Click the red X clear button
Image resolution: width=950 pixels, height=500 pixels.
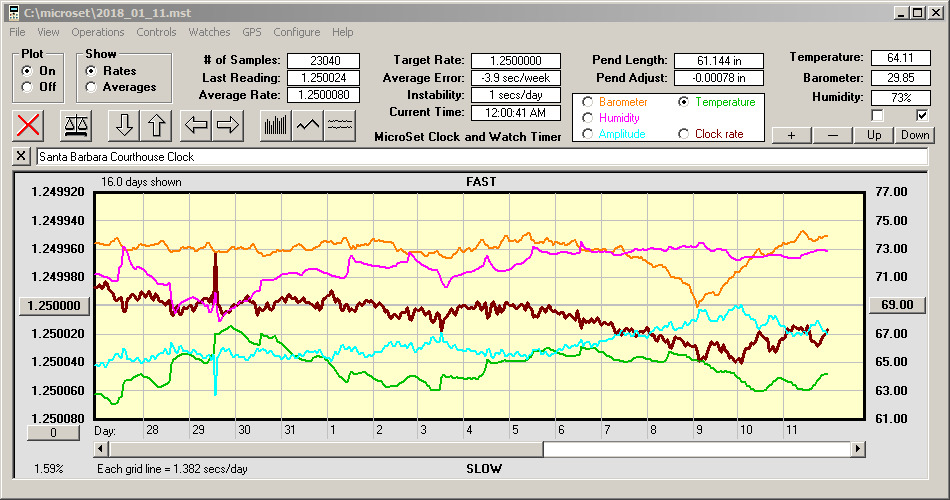[x=30, y=125]
